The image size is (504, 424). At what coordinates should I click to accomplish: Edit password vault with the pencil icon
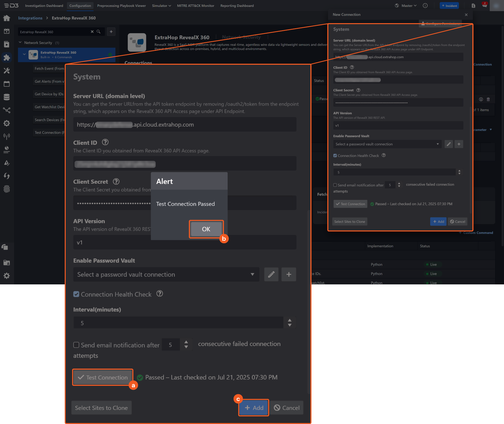coord(271,274)
